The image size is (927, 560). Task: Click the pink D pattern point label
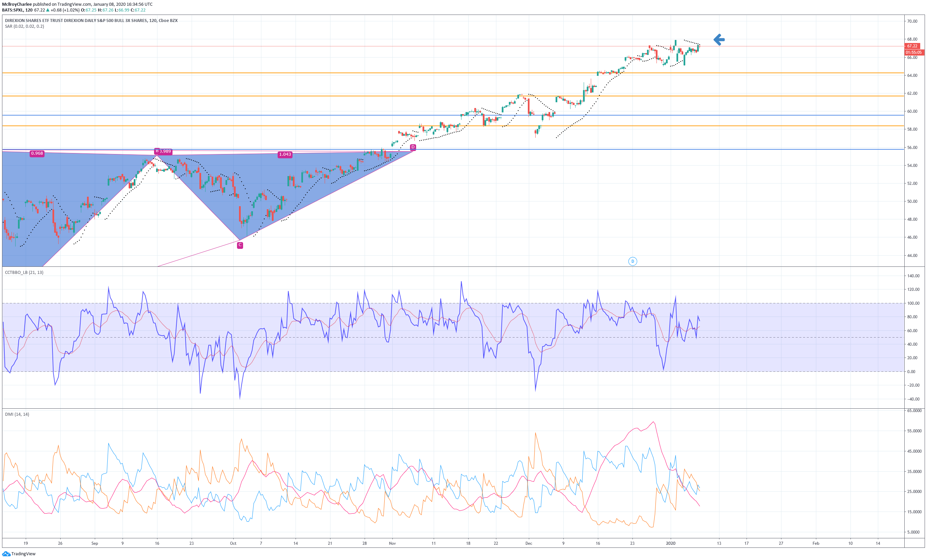(x=413, y=147)
